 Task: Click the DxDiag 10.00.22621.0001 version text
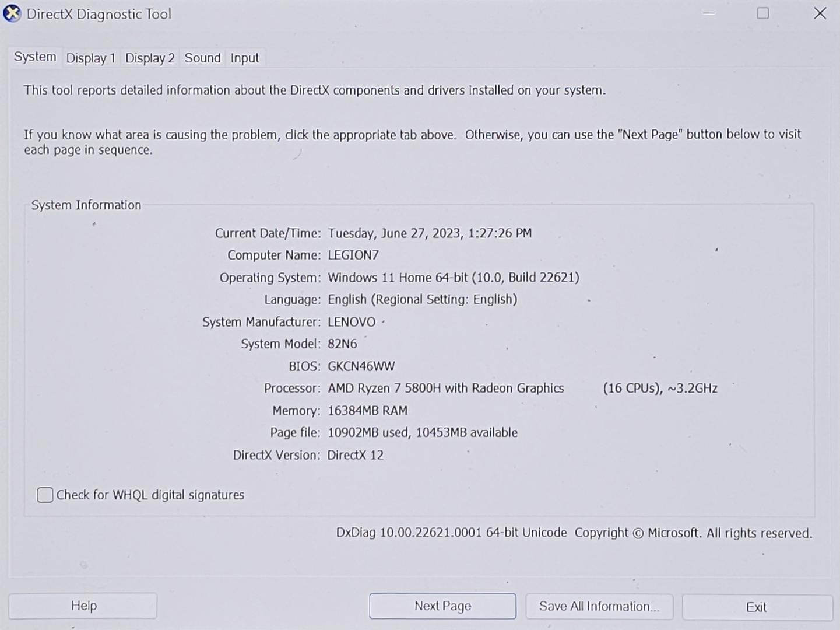[409, 533]
